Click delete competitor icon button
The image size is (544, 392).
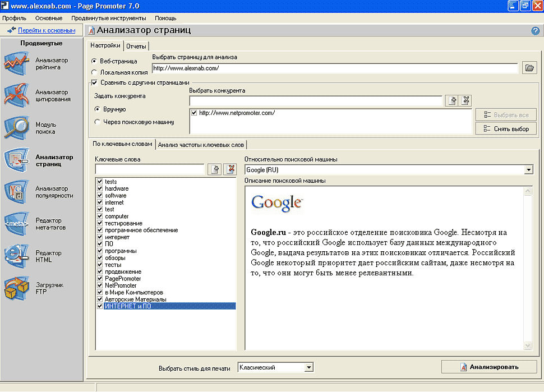point(465,100)
